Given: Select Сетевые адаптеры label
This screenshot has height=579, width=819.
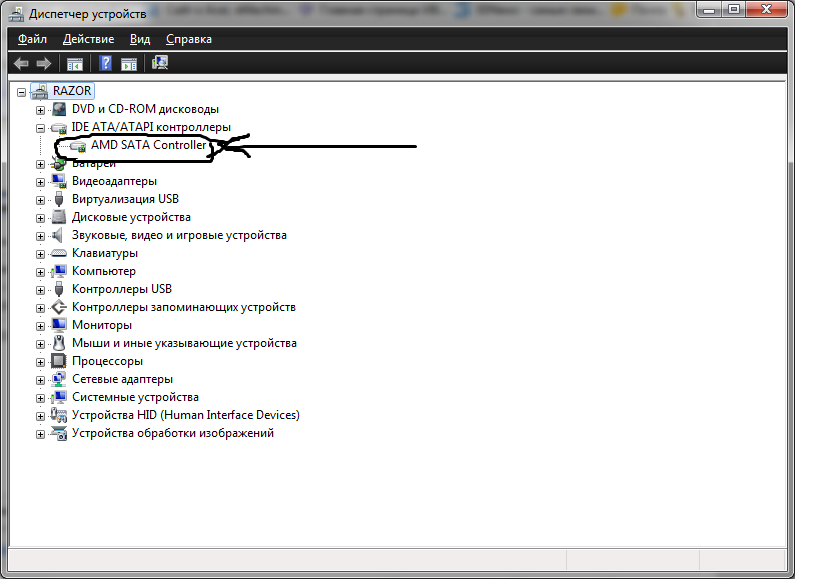Looking at the screenshot, I should (x=122, y=379).
